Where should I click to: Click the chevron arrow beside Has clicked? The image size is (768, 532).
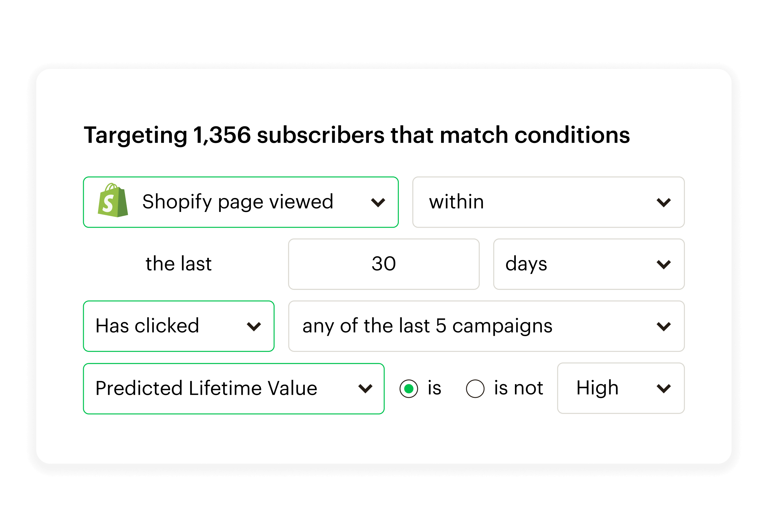pos(254,326)
